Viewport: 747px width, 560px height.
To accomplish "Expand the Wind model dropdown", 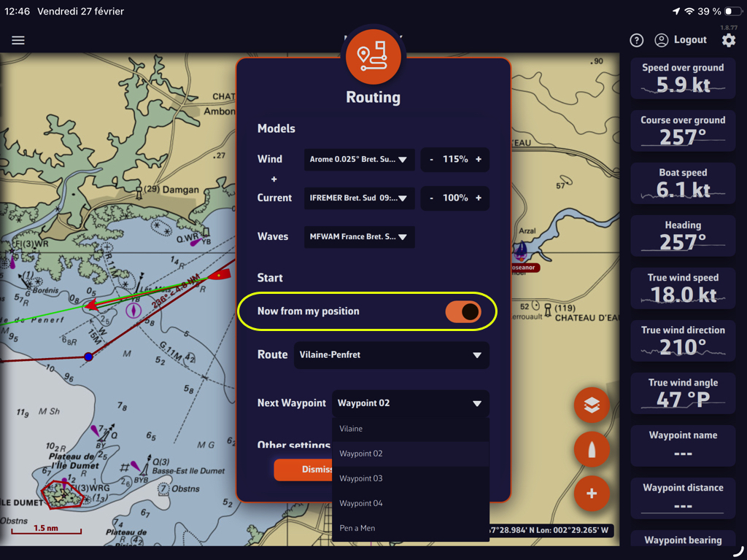I will tap(360, 160).
